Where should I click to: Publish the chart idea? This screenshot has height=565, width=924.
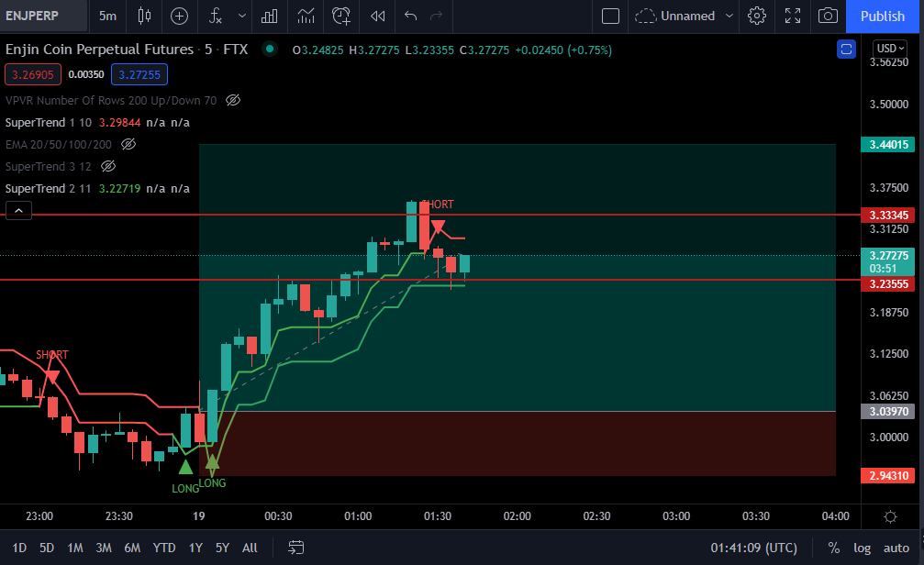(882, 16)
